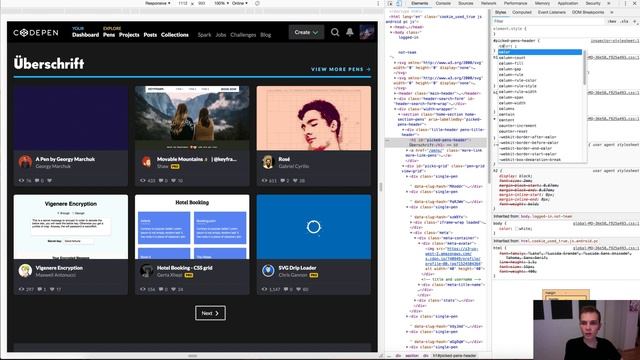Click the Vigenere Encryption author avatar
Viewport: 640px width, 360px height.
25,271
